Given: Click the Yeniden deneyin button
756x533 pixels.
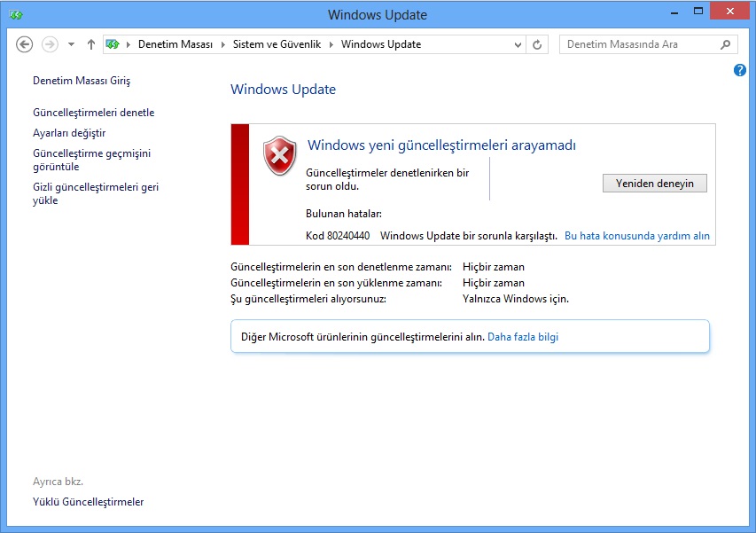Looking at the screenshot, I should click(655, 184).
